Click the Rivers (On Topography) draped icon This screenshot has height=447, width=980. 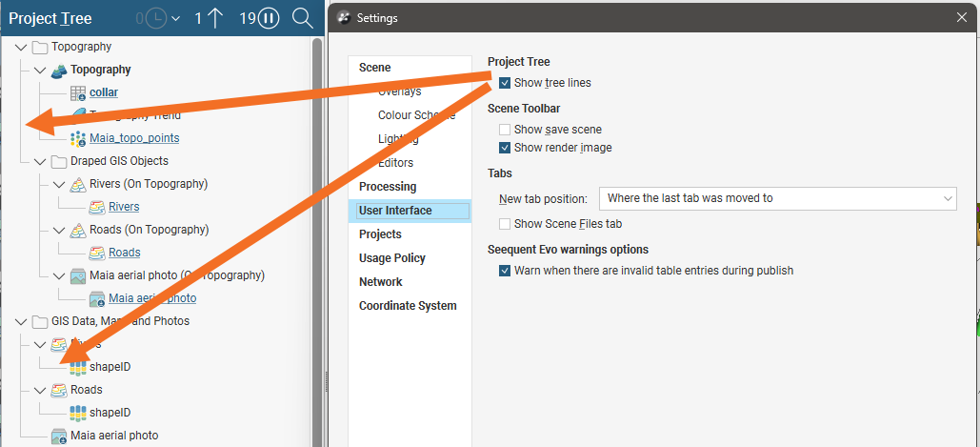[78, 184]
